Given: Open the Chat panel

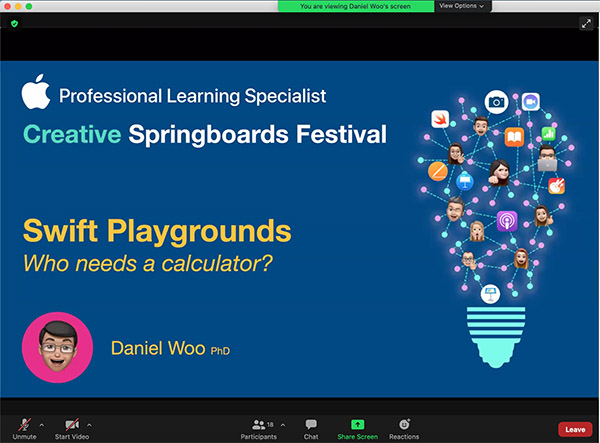Looking at the screenshot, I should (311, 429).
